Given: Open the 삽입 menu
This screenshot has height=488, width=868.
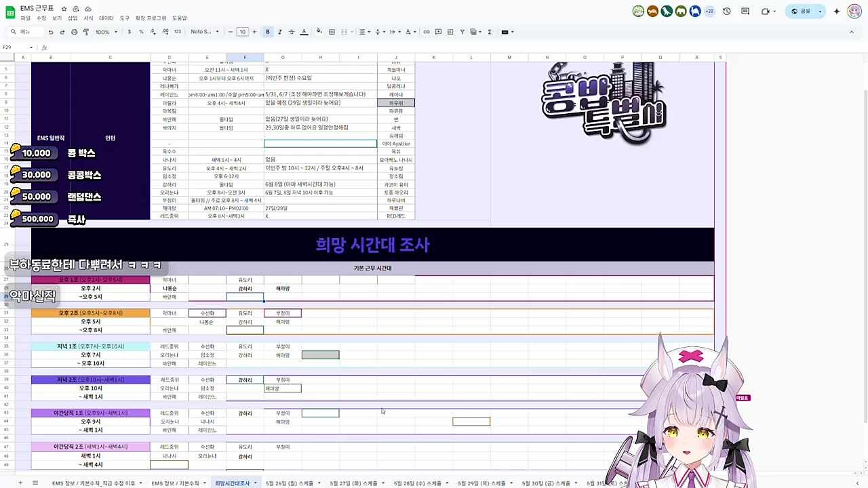Looking at the screenshot, I should click(73, 18).
